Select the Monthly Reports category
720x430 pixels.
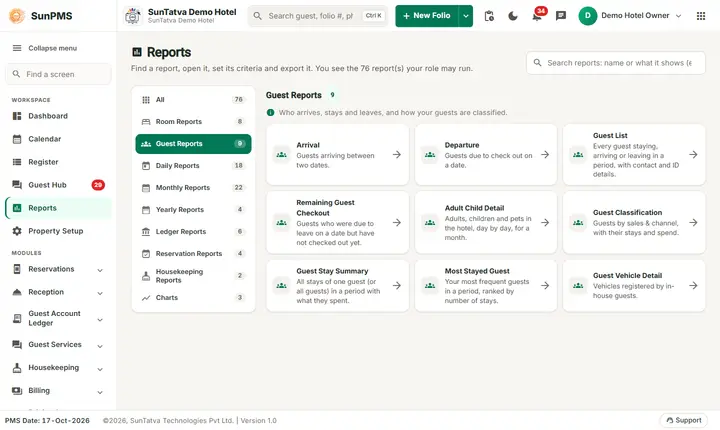point(193,188)
